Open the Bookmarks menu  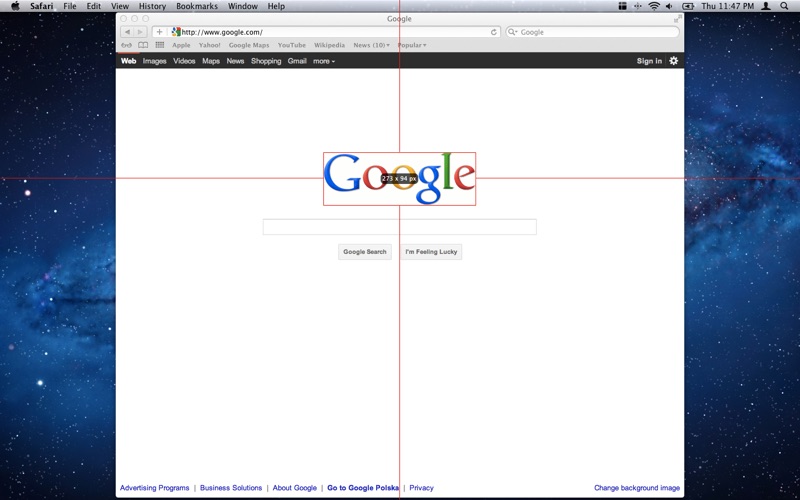pos(197,6)
